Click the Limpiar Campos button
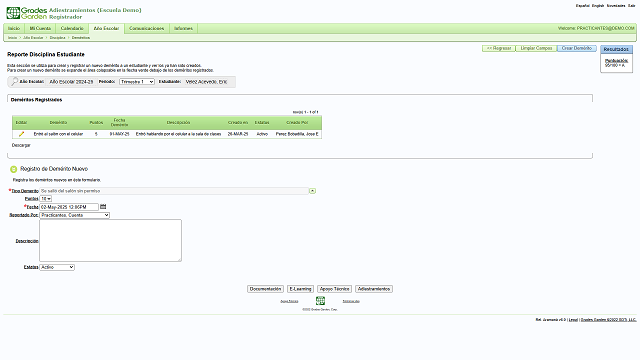The height and width of the screenshot is (360, 640). point(536,48)
